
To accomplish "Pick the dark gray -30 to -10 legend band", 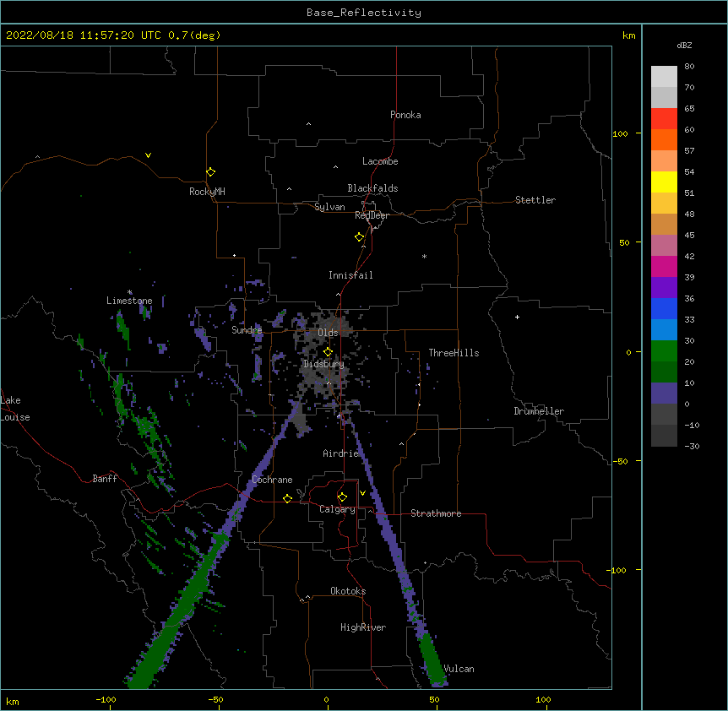I will [x=664, y=436].
